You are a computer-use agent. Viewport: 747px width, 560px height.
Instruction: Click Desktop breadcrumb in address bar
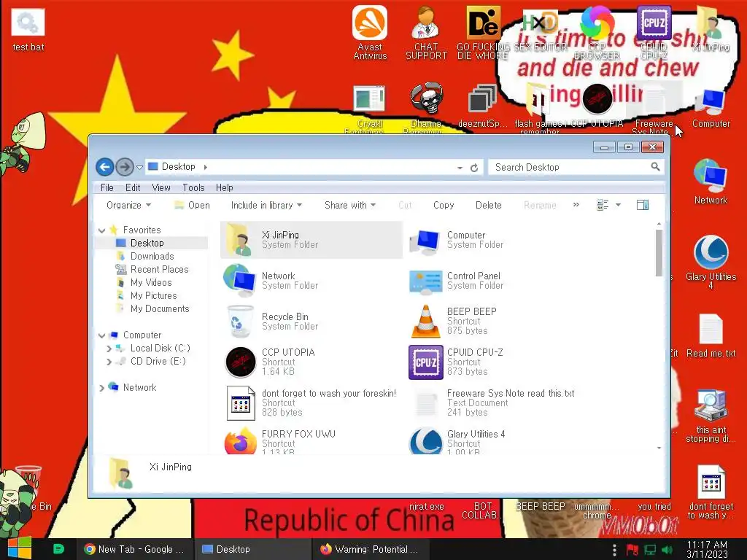tap(178, 167)
